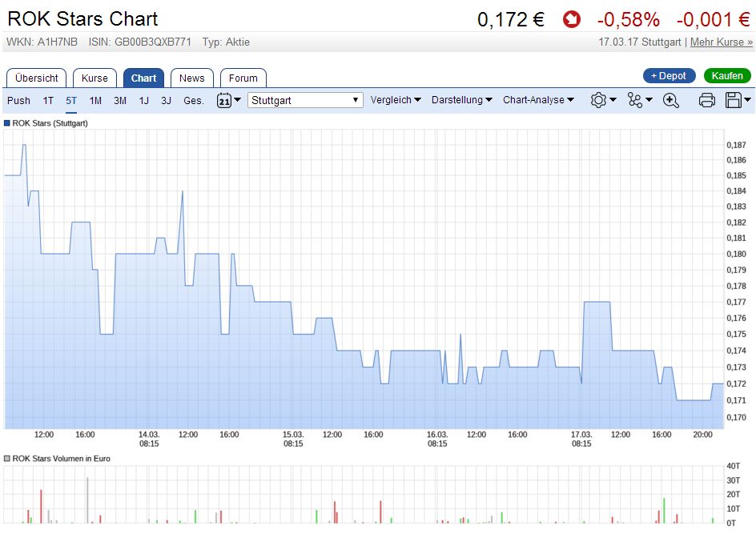The height and width of the screenshot is (546, 756).
Task: Click the 17.03.17 Stuttgart date text
Action: [639, 42]
